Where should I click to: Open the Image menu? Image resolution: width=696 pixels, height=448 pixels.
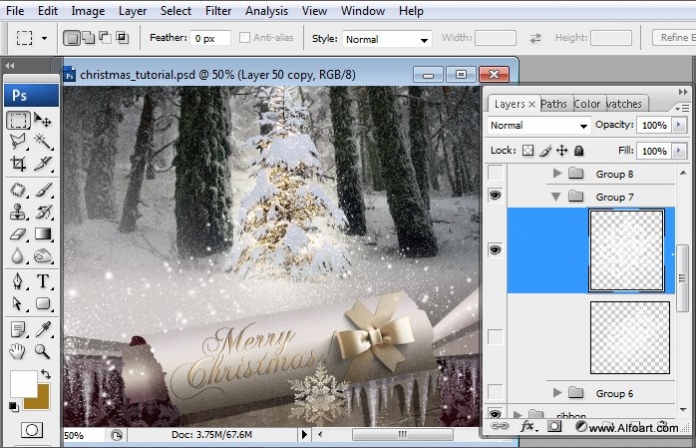(x=88, y=11)
